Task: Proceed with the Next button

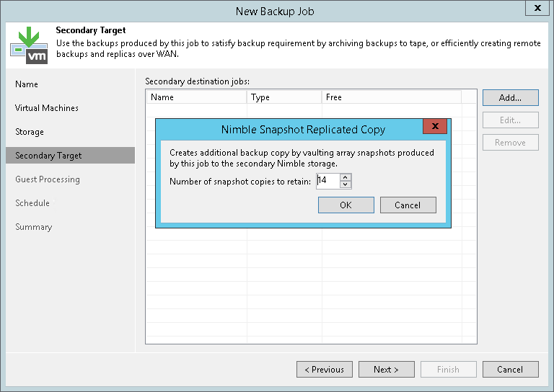Action: [386, 370]
